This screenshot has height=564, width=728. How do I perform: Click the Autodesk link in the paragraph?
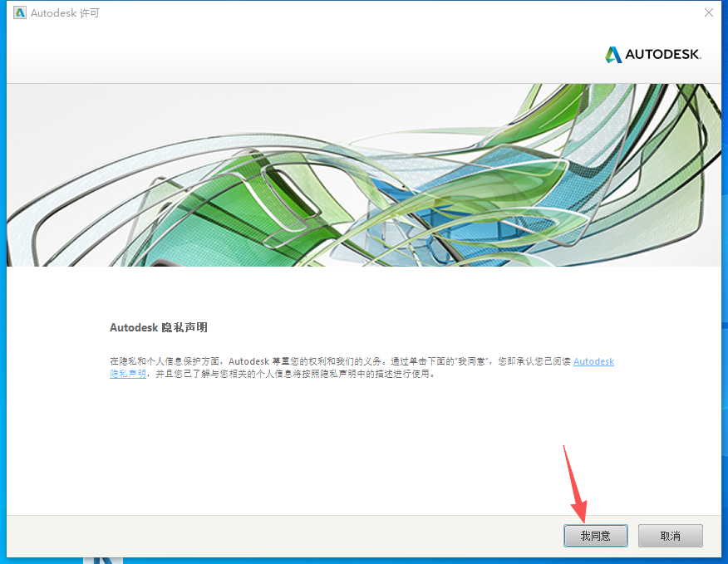(x=593, y=360)
